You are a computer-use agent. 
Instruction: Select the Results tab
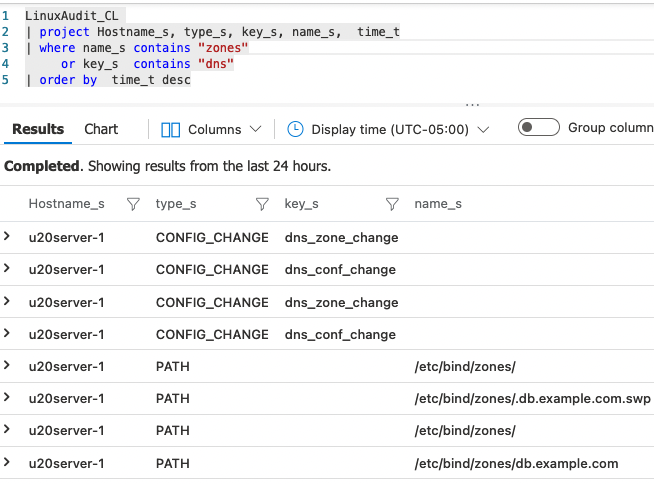coord(38,129)
